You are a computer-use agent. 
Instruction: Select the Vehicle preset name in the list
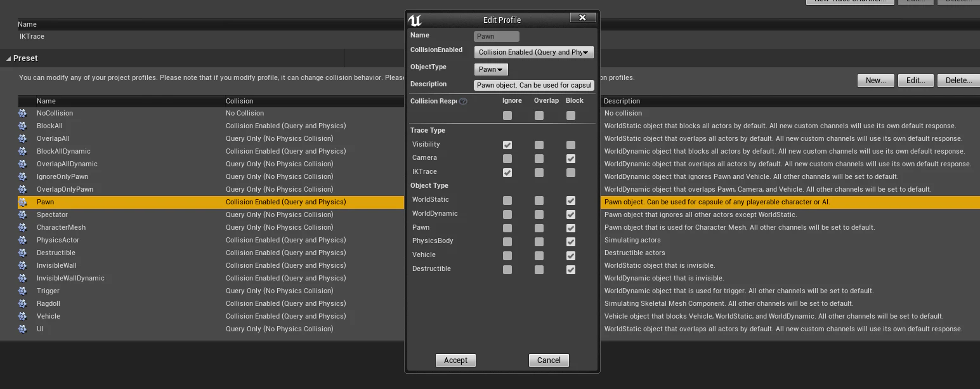[48, 316]
